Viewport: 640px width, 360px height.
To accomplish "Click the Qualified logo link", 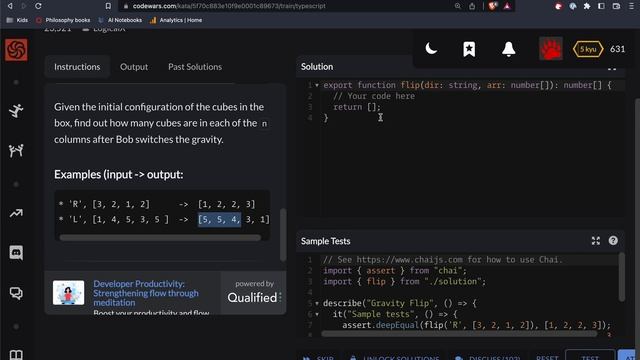I will click(254, 298).
